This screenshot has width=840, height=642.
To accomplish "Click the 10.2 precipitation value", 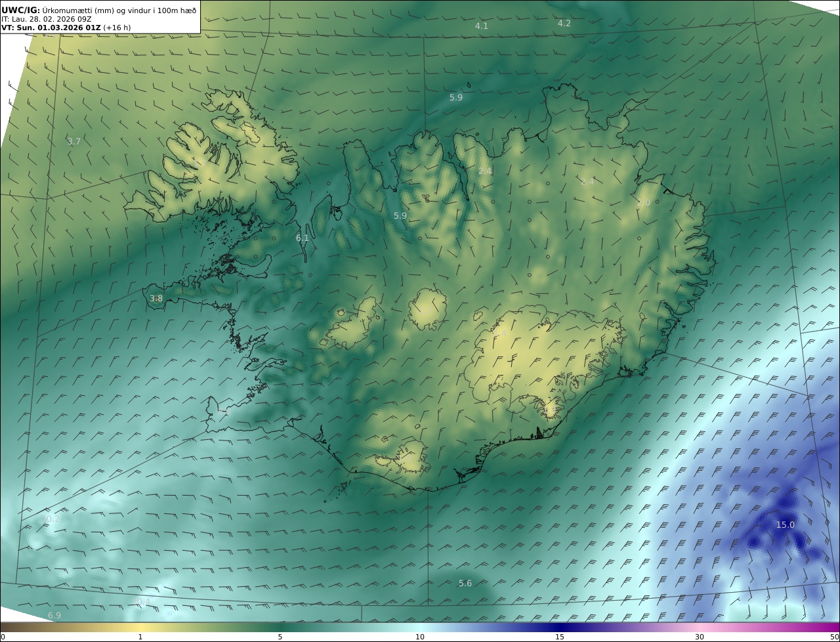I will (51, 519).
